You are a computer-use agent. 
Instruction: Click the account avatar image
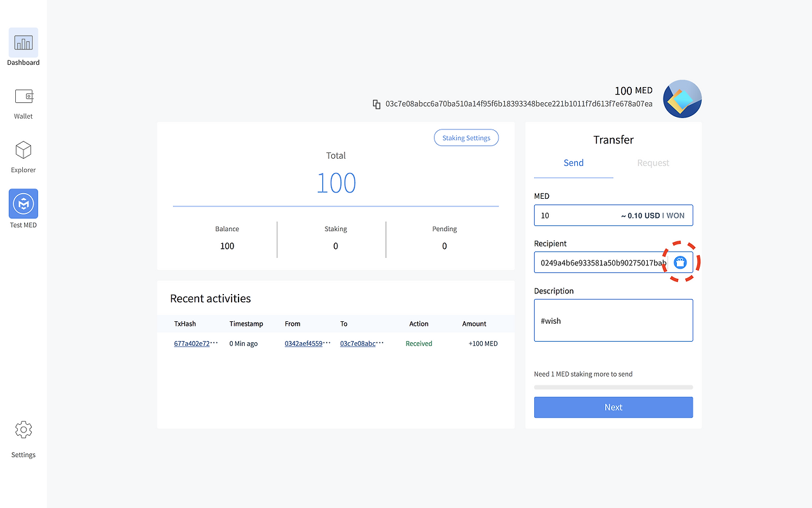click(682, 99)
